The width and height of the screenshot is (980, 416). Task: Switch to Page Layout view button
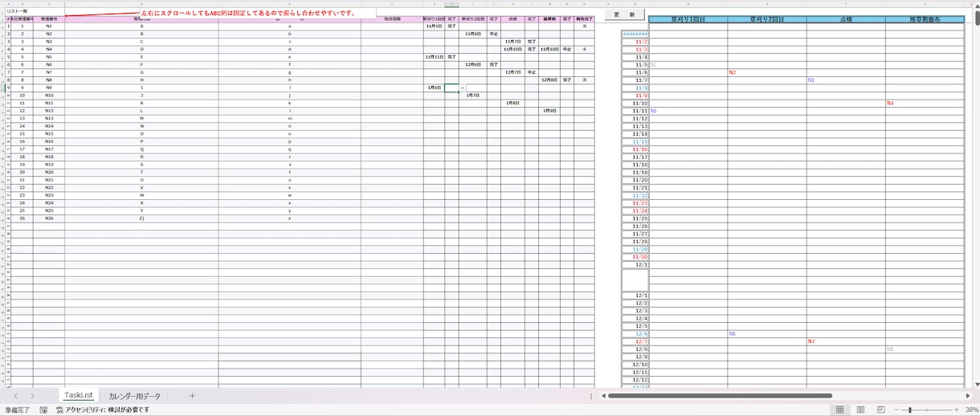(x=860, y=410)
